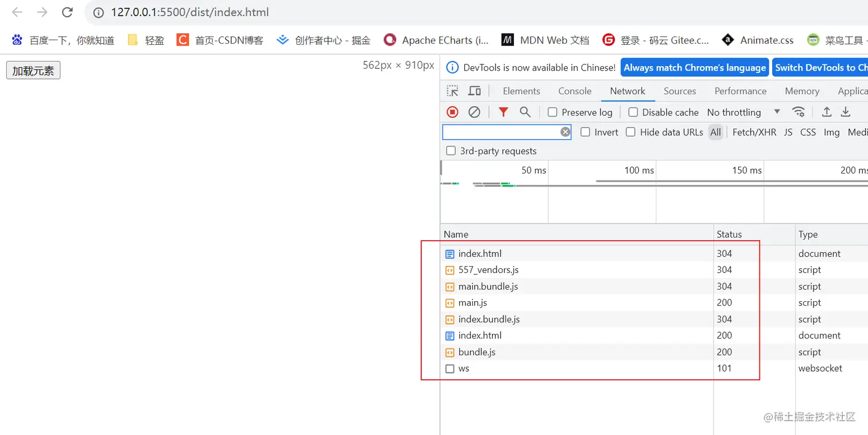Open the Animate.css bookmark

click(758, 40)
